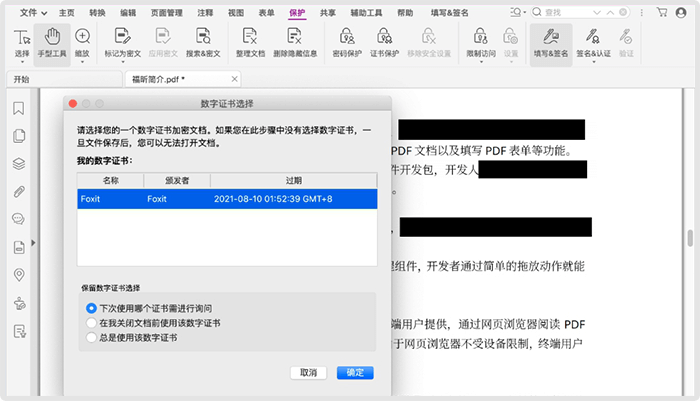Open the advanced search options dropdown
Image resolution: width=700 pixels, height=401 pixels.
coord(518,13)
